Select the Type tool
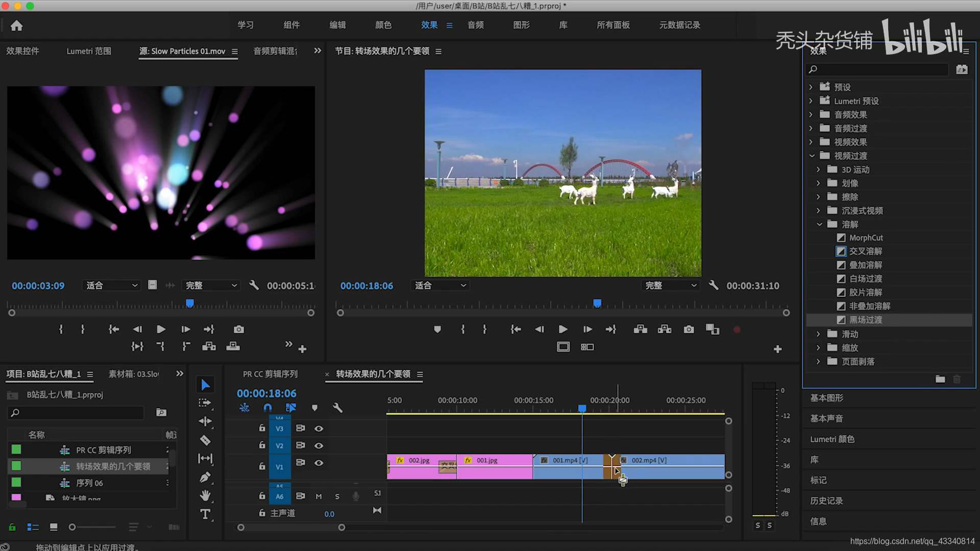 click(205, 514)
